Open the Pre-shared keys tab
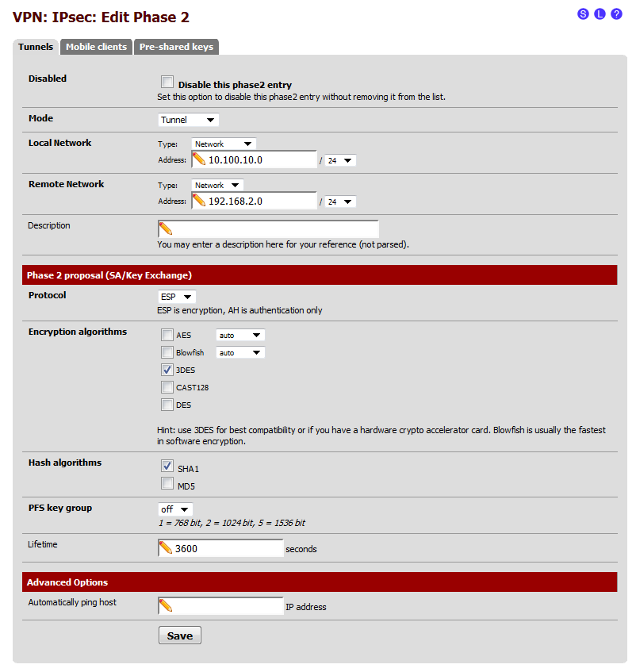The image size is (636, 672). coord(177,47)
